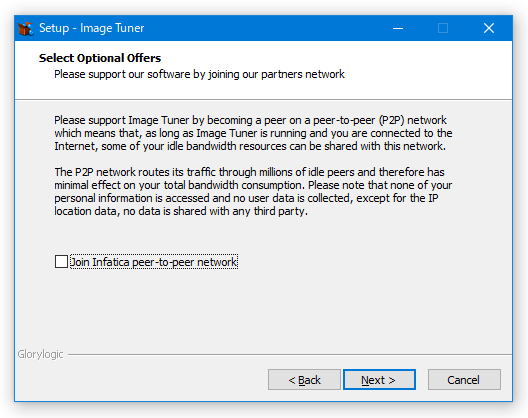Continue with the 'Next >' button
Viewport: 528px width, 418px height.
pyautogui.click(x=379, y=380)
